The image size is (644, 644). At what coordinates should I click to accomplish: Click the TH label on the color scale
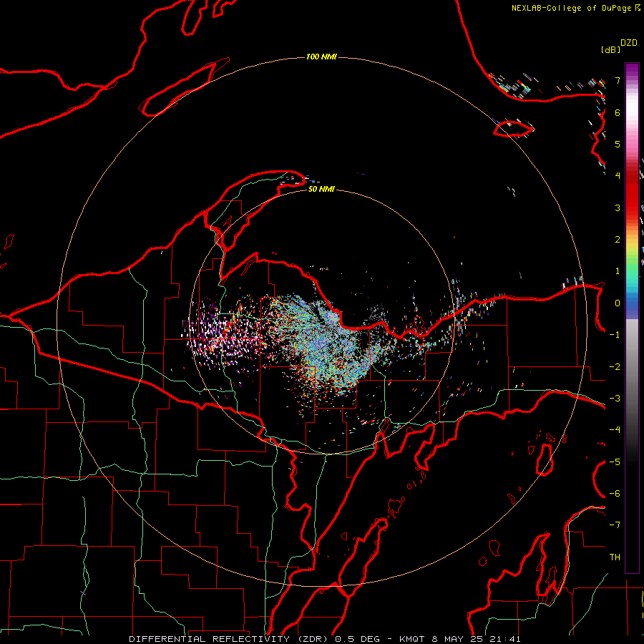615,557
